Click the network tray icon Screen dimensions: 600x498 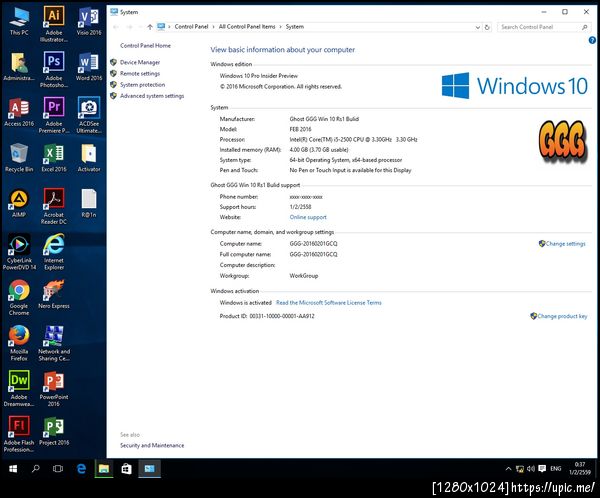point(520,469)
